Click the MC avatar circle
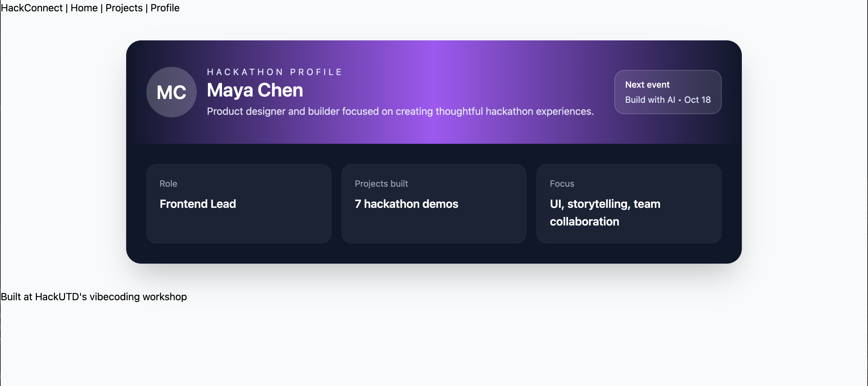The width and height of the screenshot is (868, 386). 171,92
